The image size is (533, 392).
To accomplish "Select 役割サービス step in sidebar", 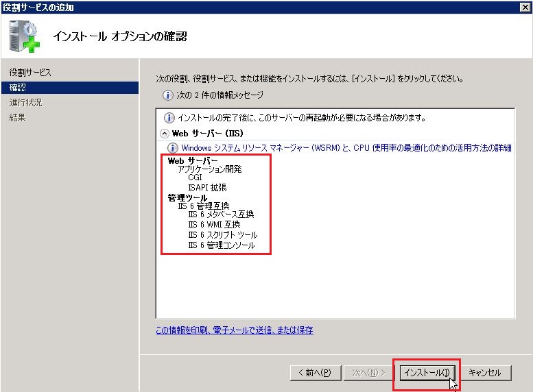I will click(30, 73).
